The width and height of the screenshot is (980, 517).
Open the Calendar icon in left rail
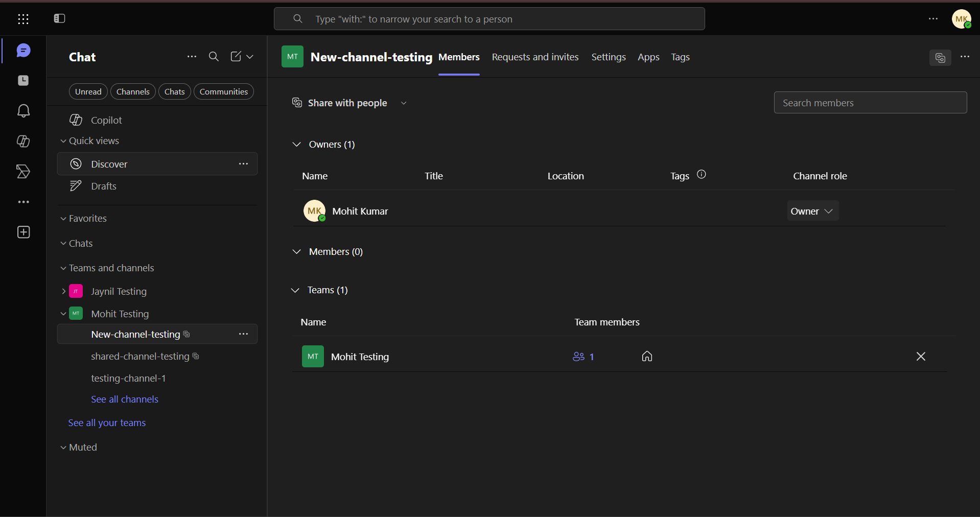24,81
